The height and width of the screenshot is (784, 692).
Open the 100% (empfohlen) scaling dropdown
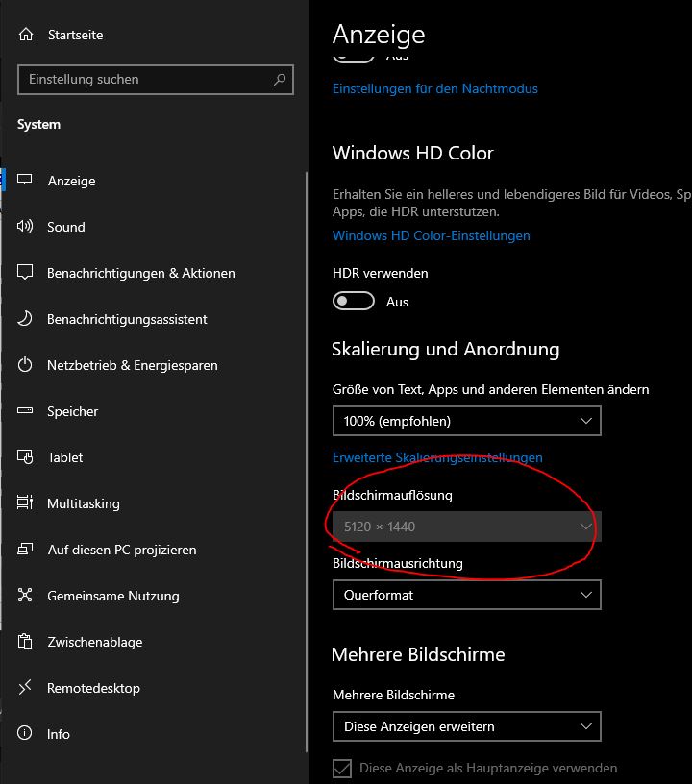[466, 421]
